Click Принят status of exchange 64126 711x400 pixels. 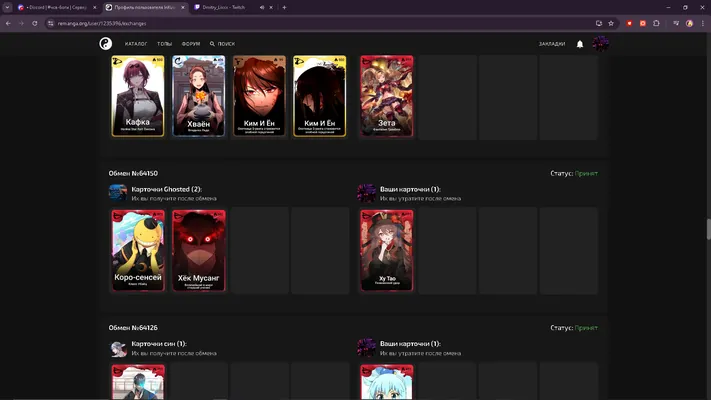(x=586, y=327)
